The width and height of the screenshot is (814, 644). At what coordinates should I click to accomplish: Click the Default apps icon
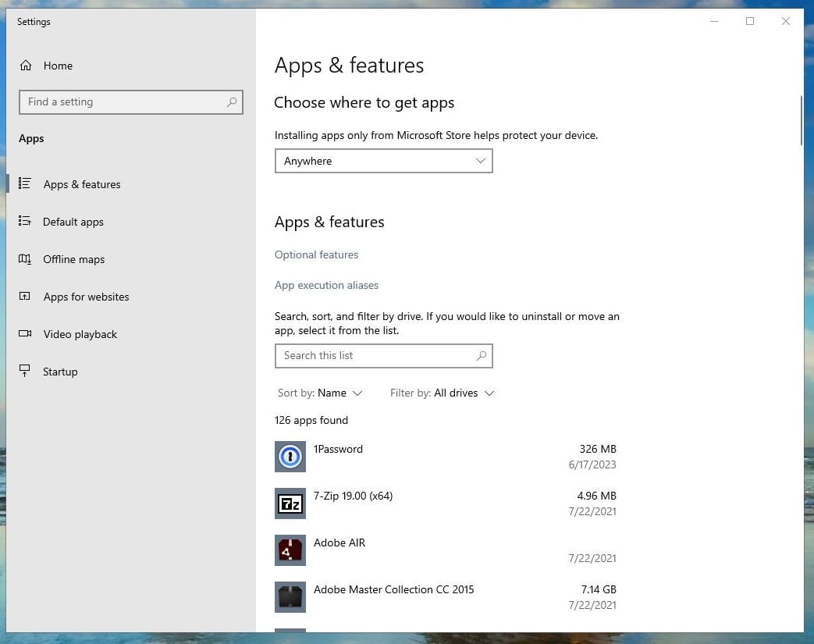click(x=24, y=221)
